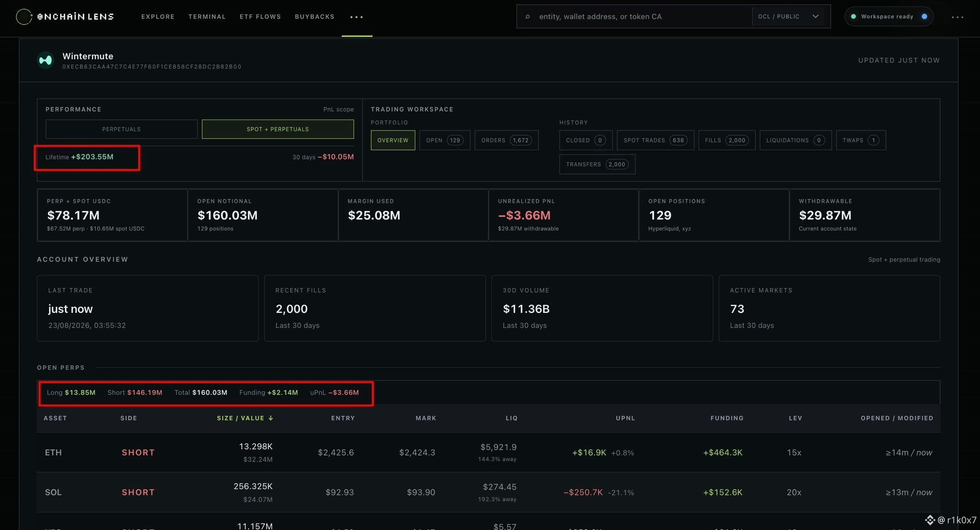Click the 30D Volume $11.36B card
The height and width of the screenshot is (530, 980).
point(602,308)
